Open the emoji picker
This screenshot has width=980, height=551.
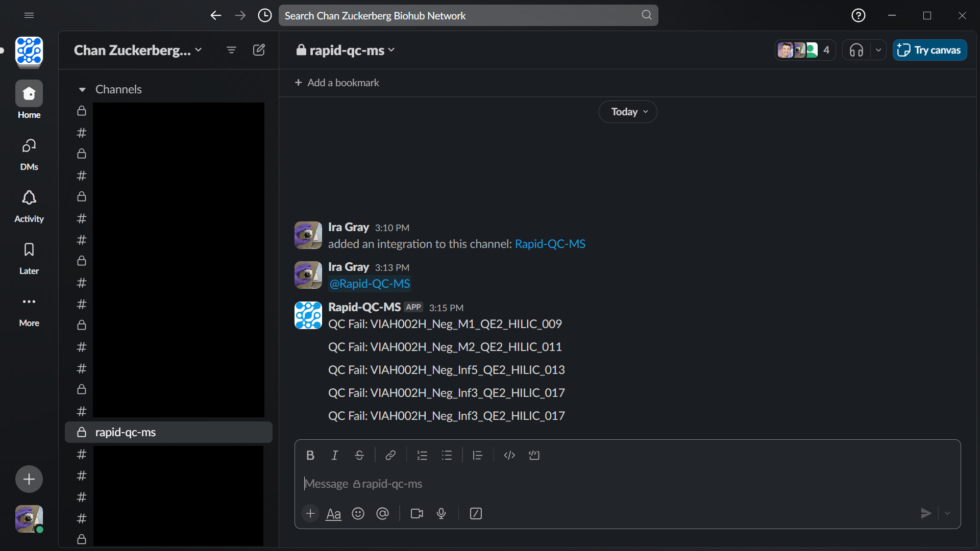(358, 514)
